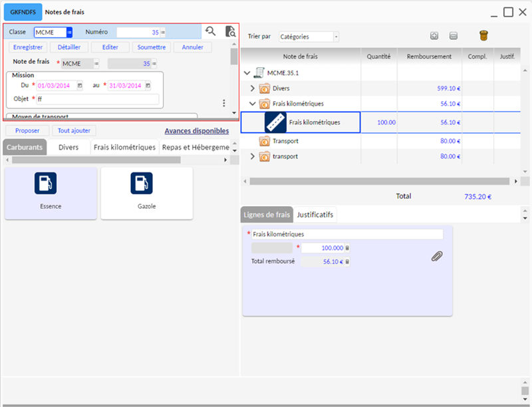Open the Avances disponibles link
Viewport: 532px width, 407px height.
[x=196, y=131]
